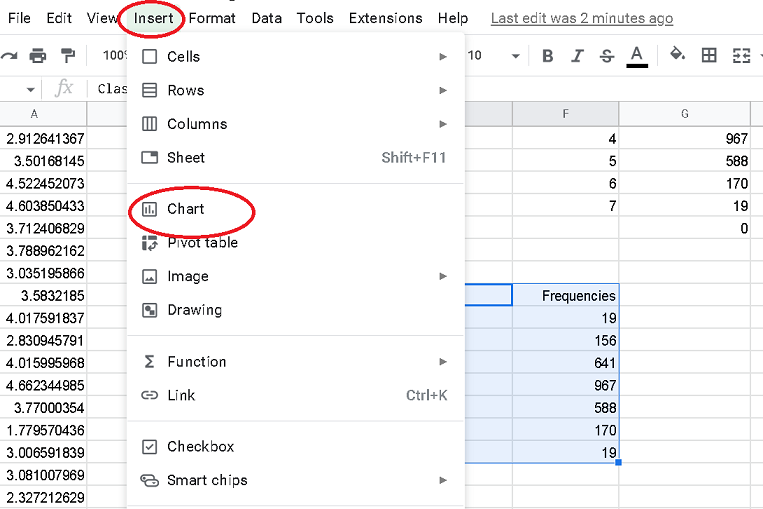The height and width of the screenshot is (509, 763).
Task: Click the Frequencies header cell
Action: point(566,295)
